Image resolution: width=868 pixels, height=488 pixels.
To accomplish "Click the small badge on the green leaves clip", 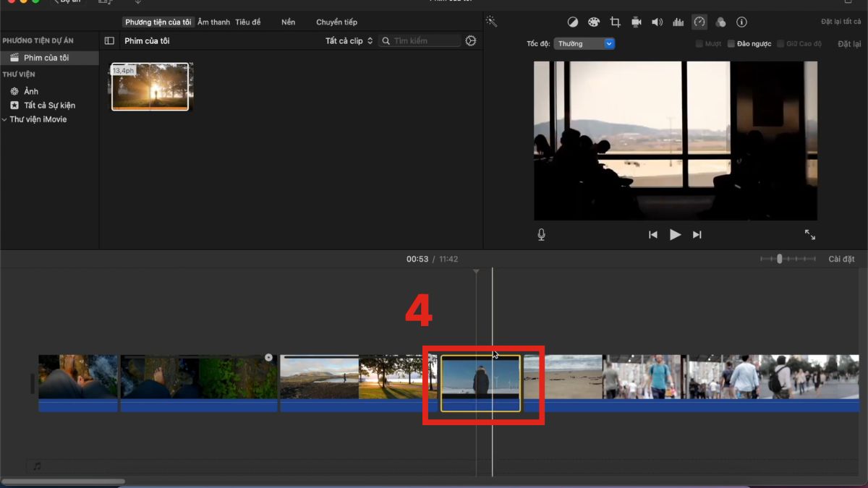I will click(268, 357).
